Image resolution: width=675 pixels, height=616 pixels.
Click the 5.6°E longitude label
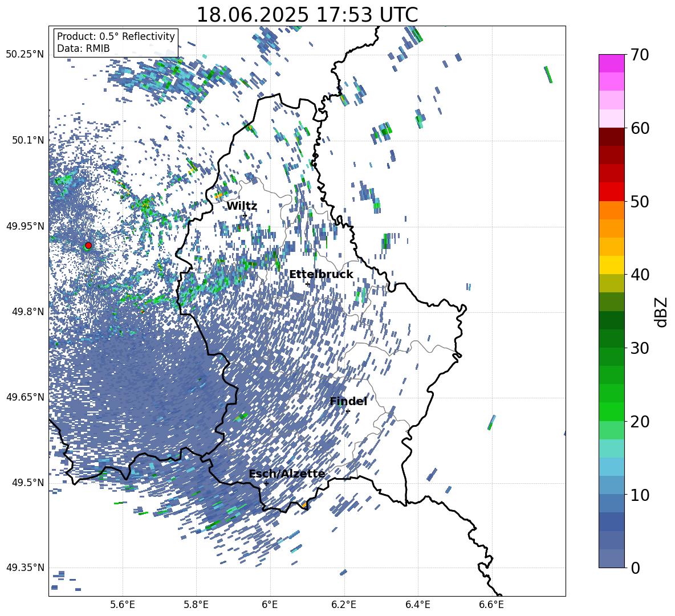click(x=123, y=605)
